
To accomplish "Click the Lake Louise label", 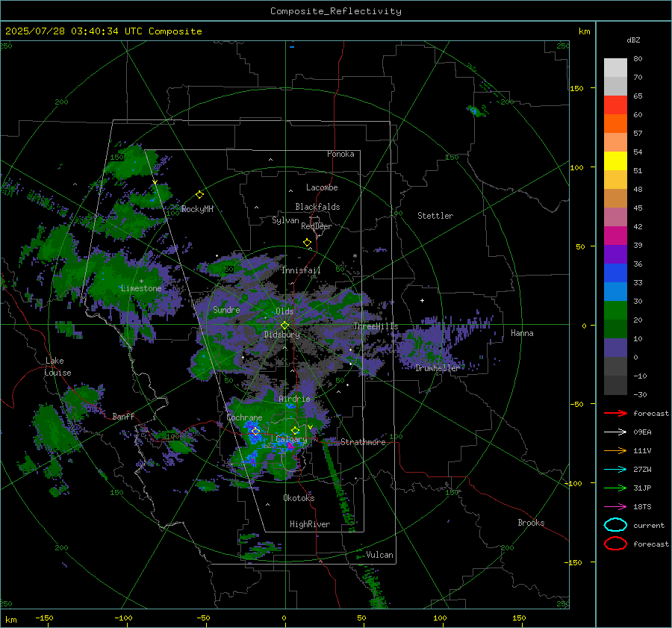I will (x=58, y=367).
